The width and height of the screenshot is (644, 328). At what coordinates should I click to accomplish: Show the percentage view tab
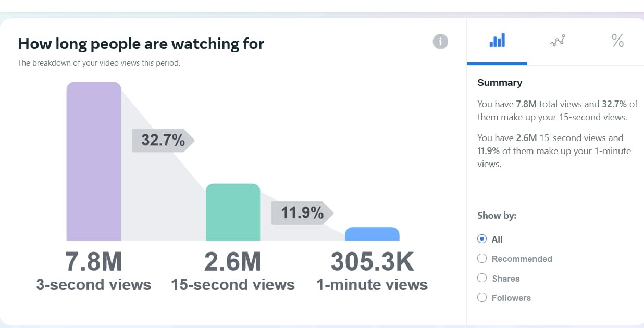tap(617, 41)
